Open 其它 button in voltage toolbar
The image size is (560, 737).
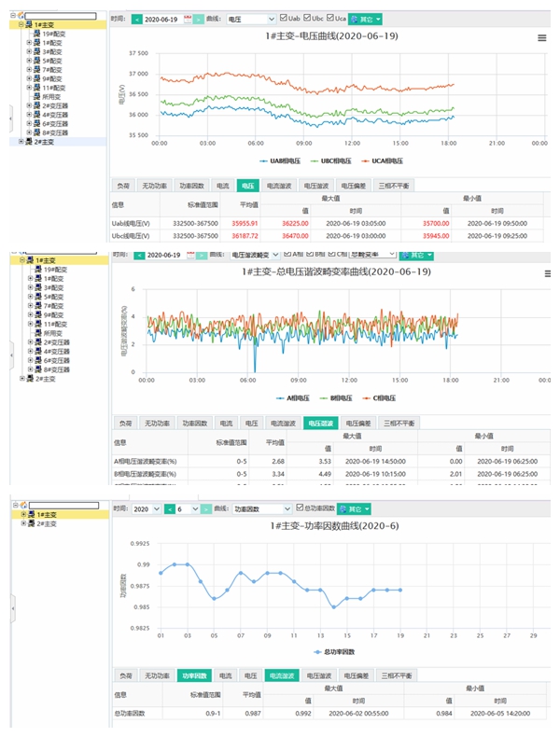click(365, 20)
